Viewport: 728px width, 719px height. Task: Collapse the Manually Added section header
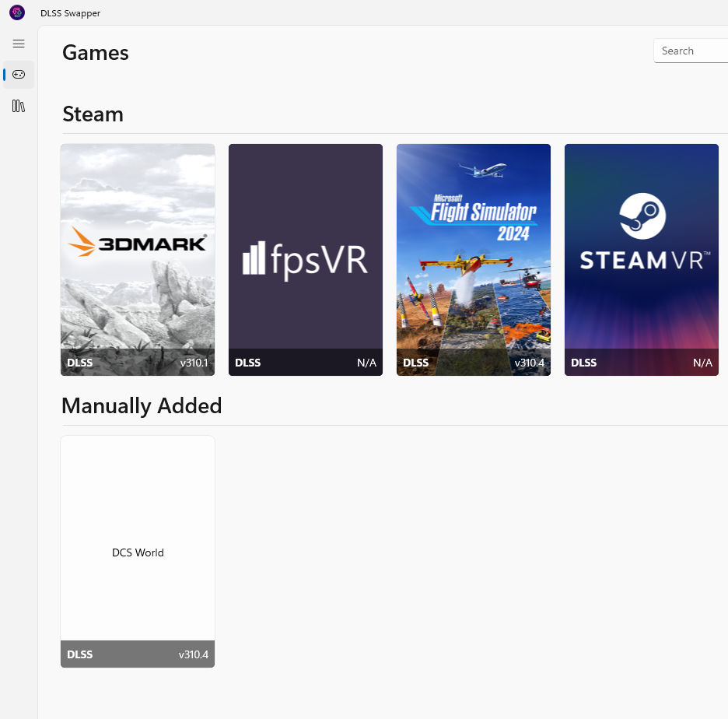click(142, 406)
